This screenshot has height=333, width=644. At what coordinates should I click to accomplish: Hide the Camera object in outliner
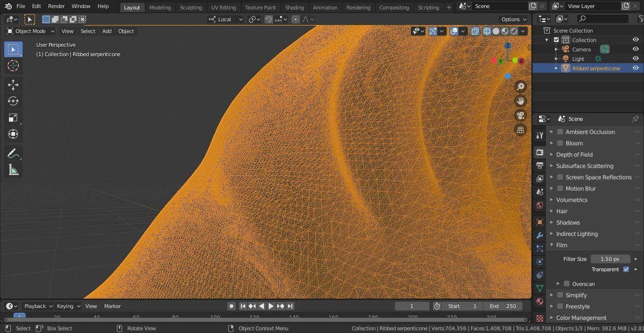point(636,49)
